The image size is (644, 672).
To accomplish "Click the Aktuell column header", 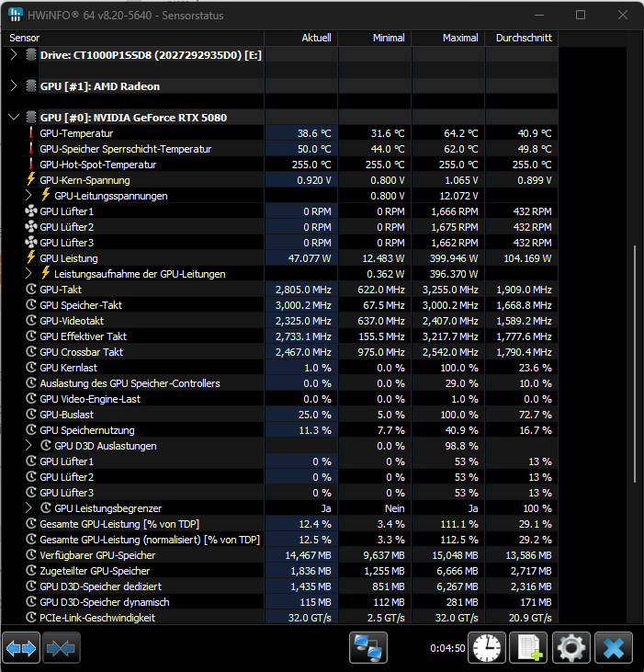I will click(301, 38).
